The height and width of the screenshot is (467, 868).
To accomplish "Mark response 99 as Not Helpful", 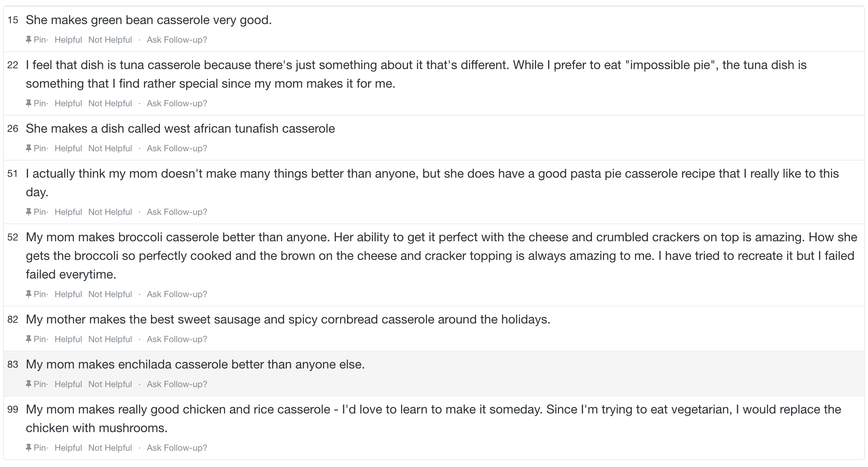I will 110,448.
